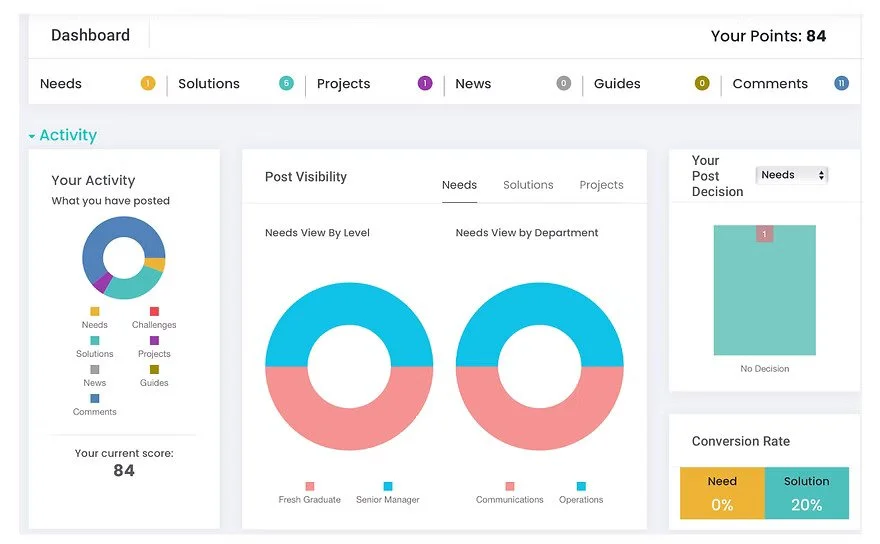
Task: Click the 'Your current score:' label
Action: point(124,453)
